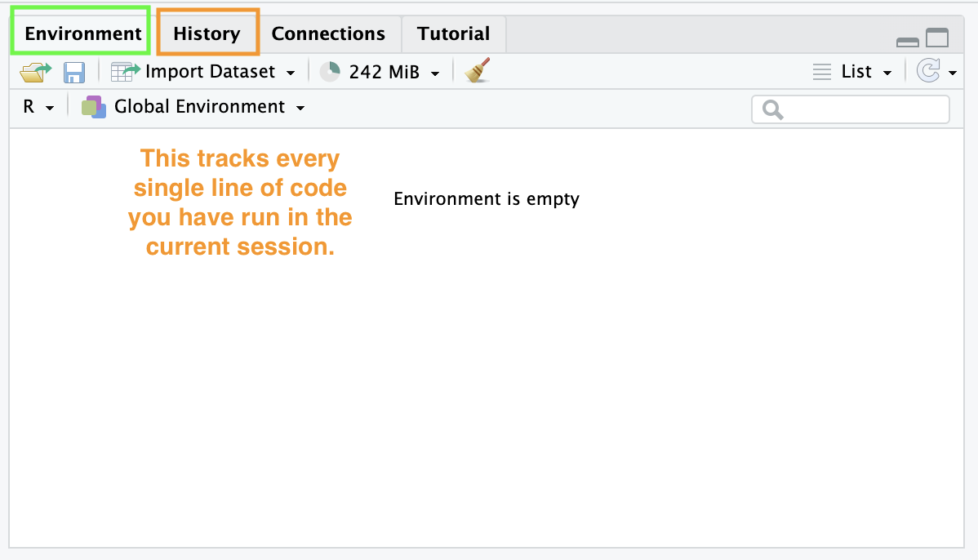
Task: Select the Tutorial tab
Action: coord(453,33)
